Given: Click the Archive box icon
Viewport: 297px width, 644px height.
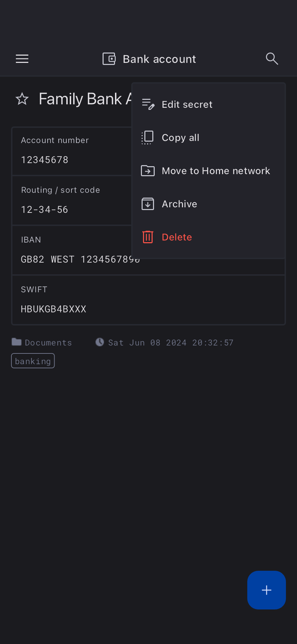Looking at the screenshot, I should 148,204.
